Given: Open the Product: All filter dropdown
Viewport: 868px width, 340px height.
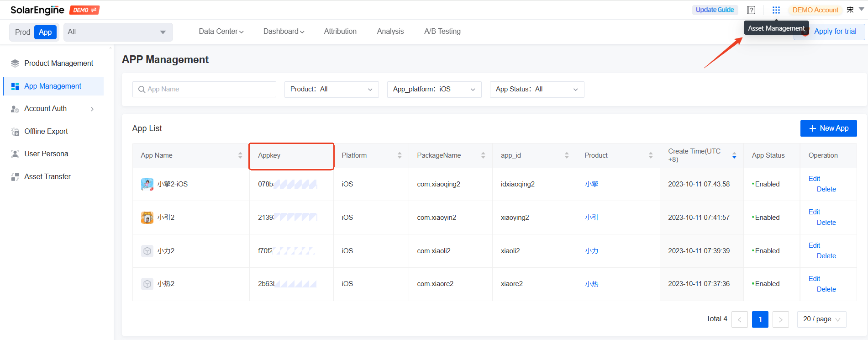Looking at the screenshot, I should tap(331, 89).
